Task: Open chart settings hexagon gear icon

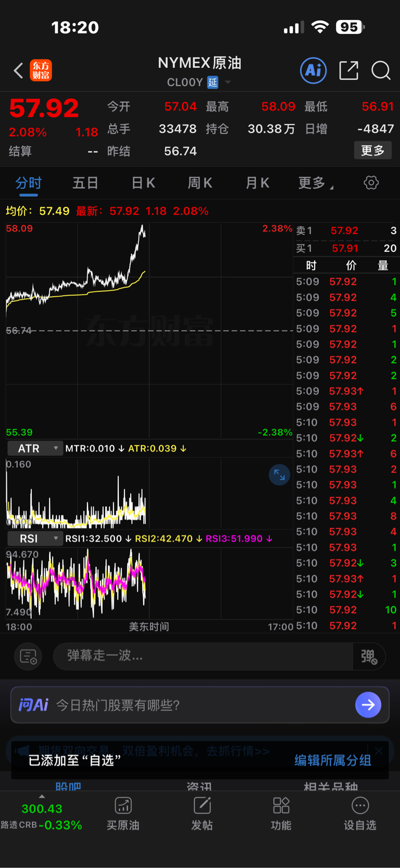Action: click(371, 182)
